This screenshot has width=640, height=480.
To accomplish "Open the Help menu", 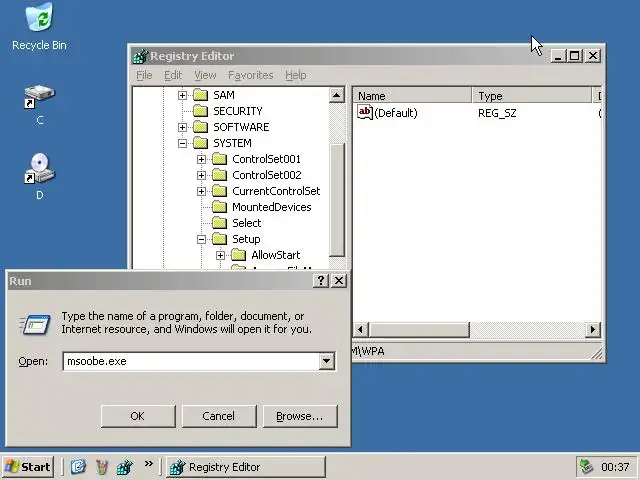I will click(x=296, y=75).
